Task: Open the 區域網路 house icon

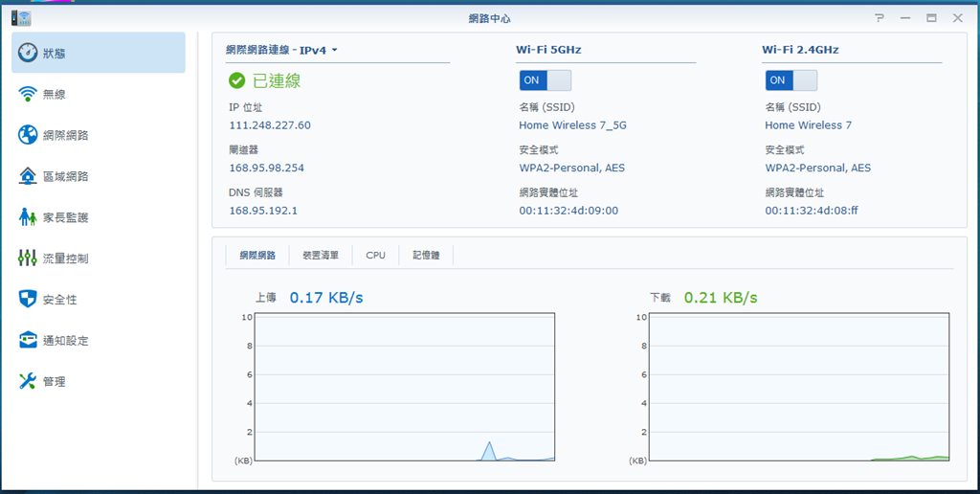Action: point(29,176)
